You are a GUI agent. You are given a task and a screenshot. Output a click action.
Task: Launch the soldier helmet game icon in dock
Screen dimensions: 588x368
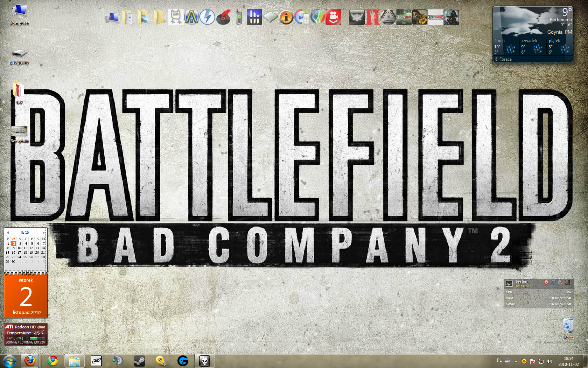click(x=451, y=17)
